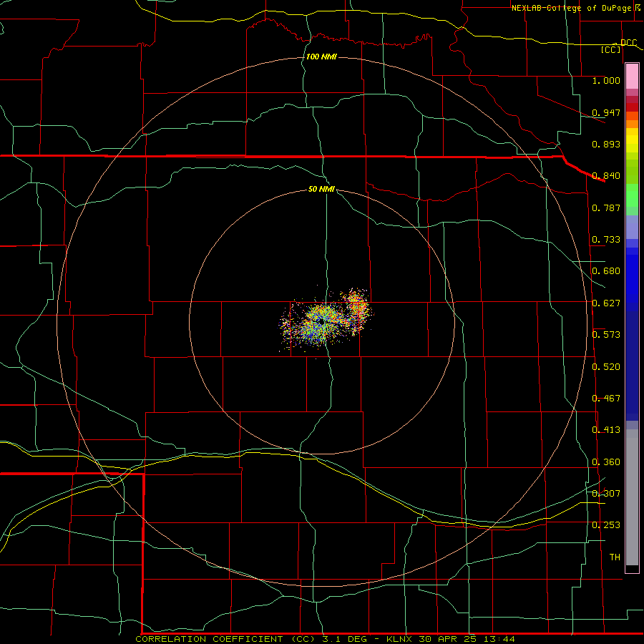Click the 30 APR 25 date text
This screenshot has width=644, height=644.
point(449,639)
